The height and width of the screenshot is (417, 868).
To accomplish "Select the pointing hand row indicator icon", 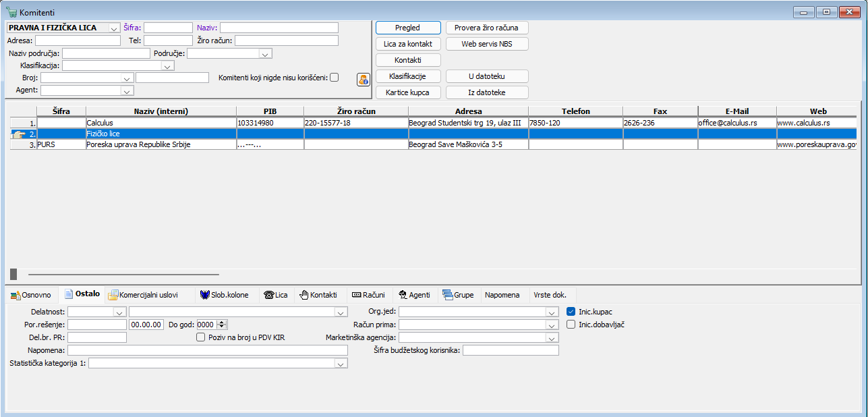I will pyautogui.click(x=18, y=134).
